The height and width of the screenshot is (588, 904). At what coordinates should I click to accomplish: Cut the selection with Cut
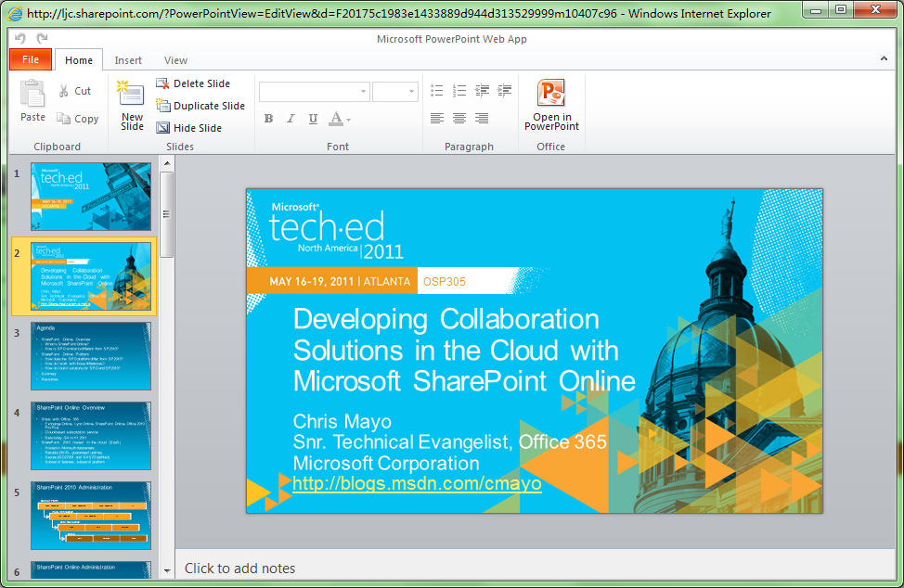tap(75, 90)
